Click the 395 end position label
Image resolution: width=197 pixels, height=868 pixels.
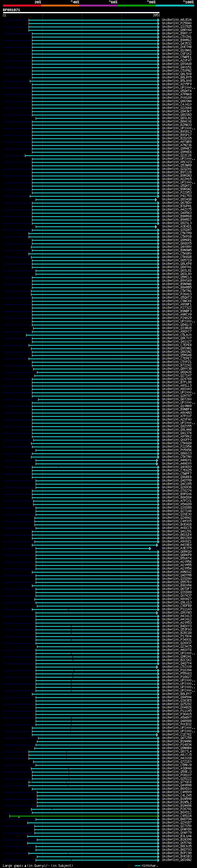(155, 15)
